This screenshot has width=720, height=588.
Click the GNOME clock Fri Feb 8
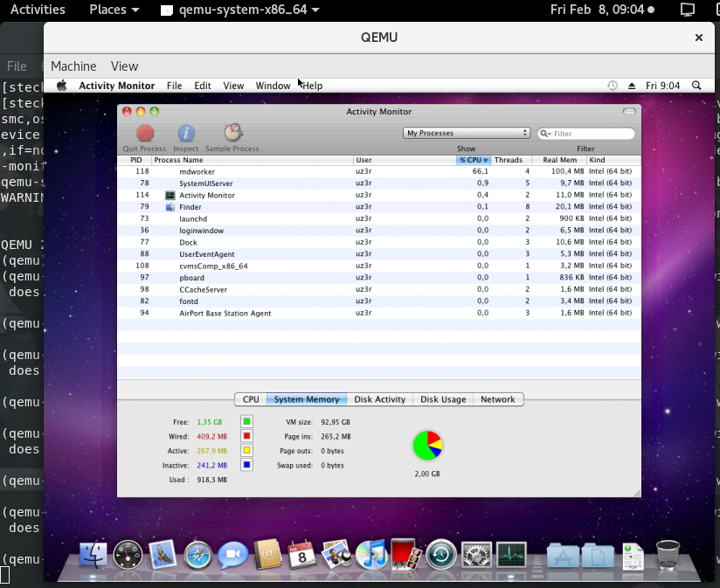tap(601, 10)
